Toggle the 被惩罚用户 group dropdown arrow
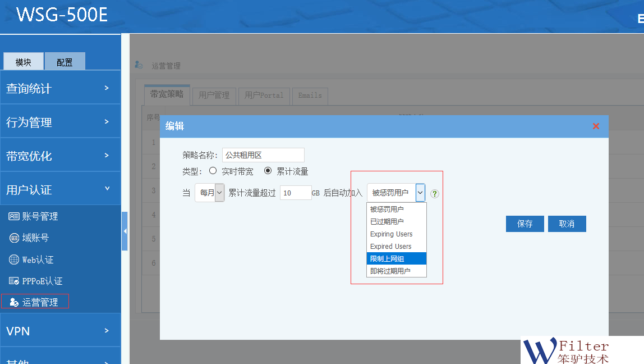644x364 pixels. coord(420,193)
